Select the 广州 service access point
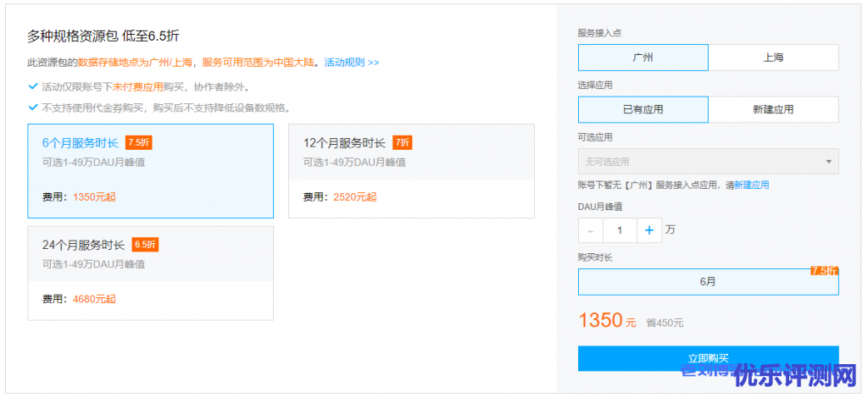Screen dimensions: 868x398 click(643, 58)
